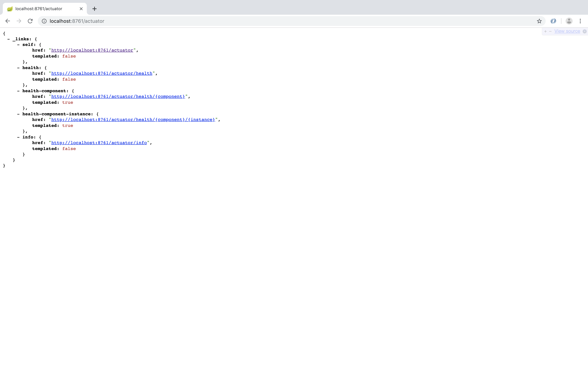This screenshot has height=368, width=588.
Task: Click the true value under health-component
Action: (68, 103)
